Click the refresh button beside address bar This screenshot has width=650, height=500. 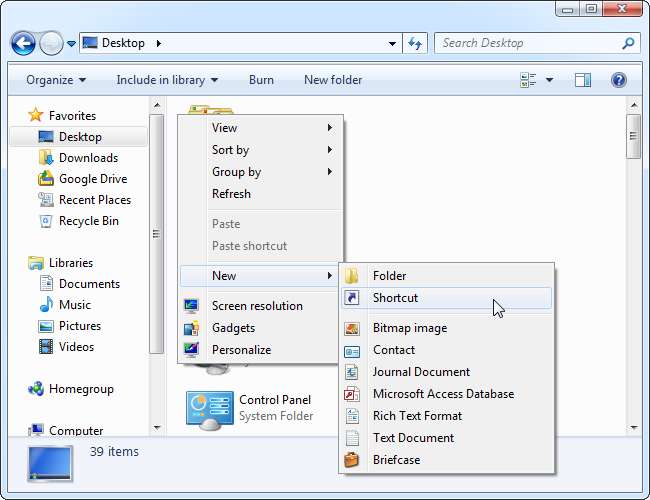(416, 43)
